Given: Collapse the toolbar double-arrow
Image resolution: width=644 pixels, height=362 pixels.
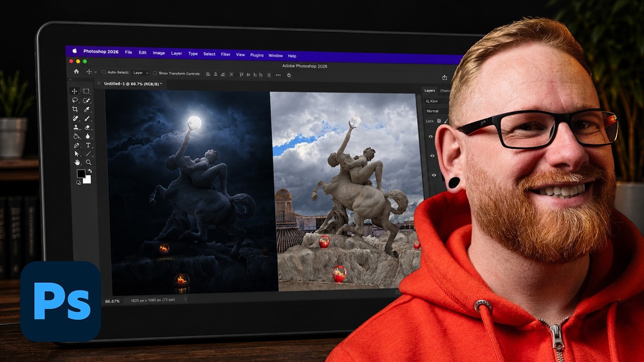Looking at the screenshot, I should pos(70,79).
